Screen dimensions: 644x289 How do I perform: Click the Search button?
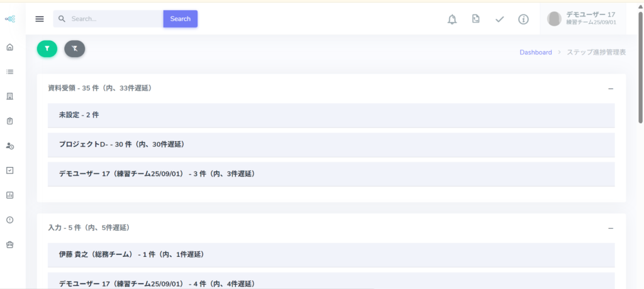coord(180,19)
